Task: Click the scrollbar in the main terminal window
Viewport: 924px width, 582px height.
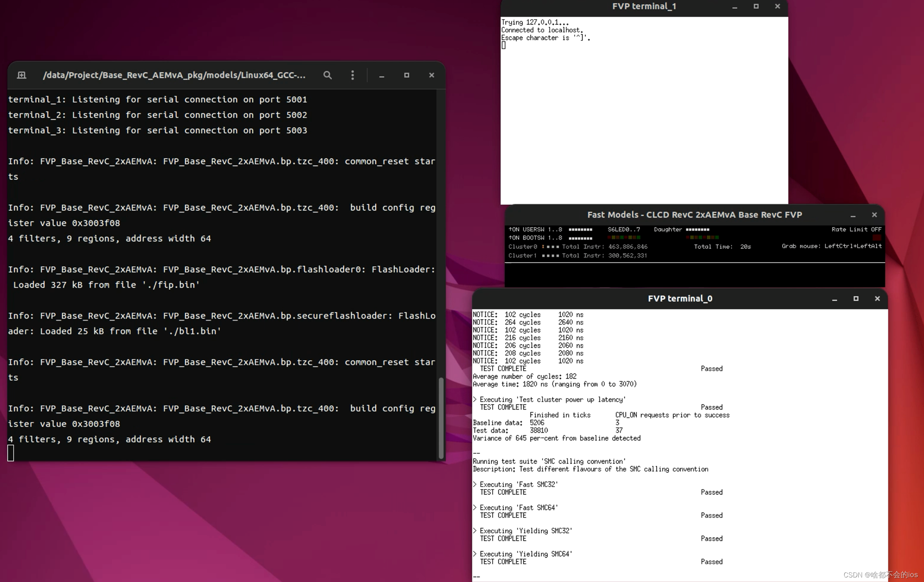Action: 441,417
